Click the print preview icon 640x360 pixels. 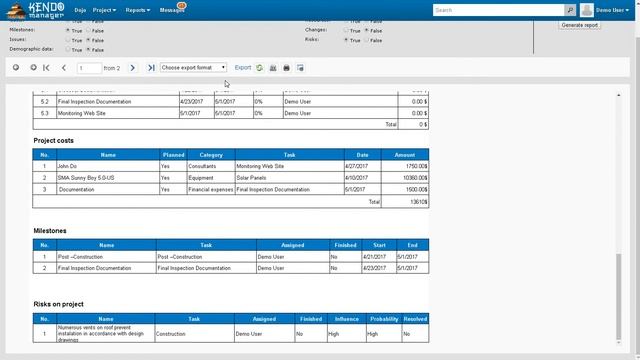[300, 68]
